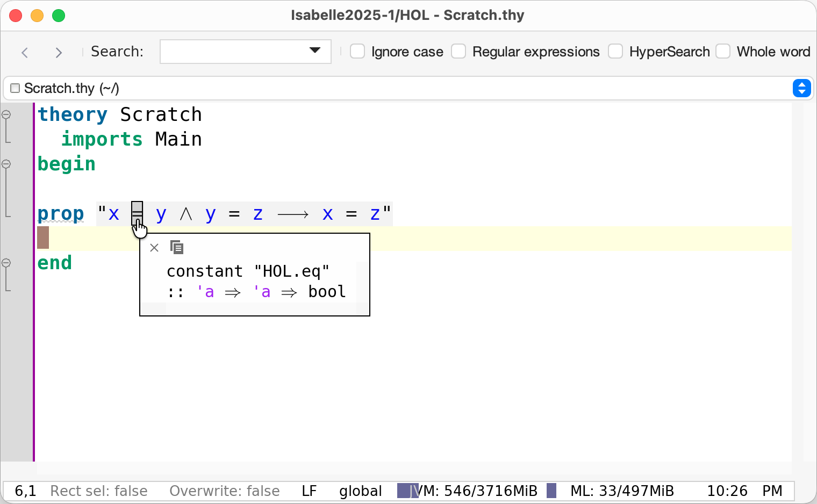Image resolution: width=817 pixels, height=504 pixels.
Task: Click the previous search result arrow
Action: tap(25, 52)
